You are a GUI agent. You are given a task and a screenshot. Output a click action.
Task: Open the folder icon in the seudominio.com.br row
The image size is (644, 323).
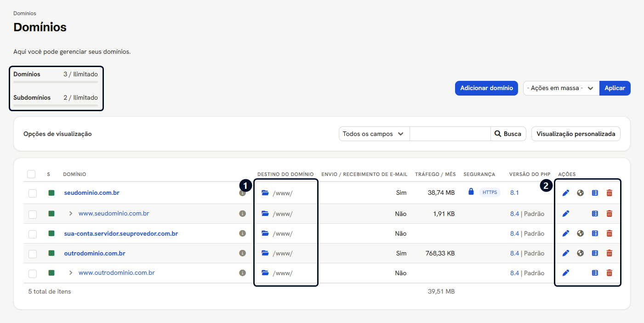point(265,193)
